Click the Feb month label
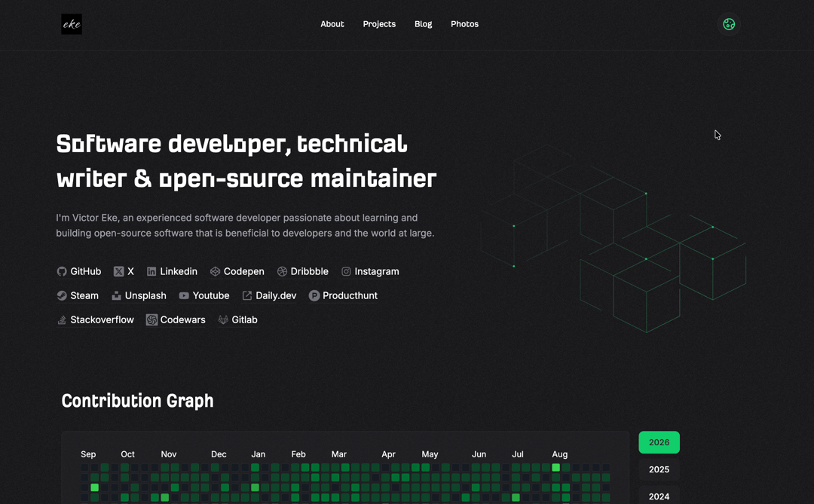 [298, 454]
